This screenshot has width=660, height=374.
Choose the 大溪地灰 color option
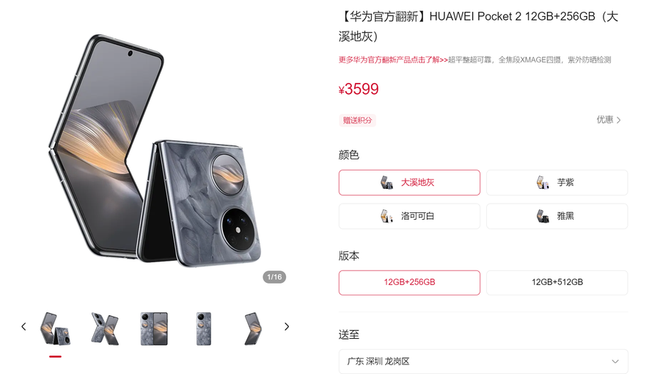click(x=409, y=183)
